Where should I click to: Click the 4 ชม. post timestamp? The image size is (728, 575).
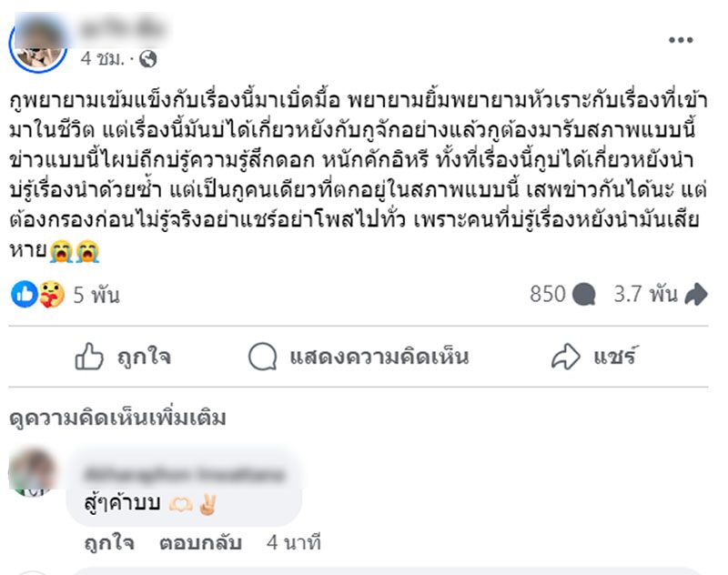(x=101, y=59)
